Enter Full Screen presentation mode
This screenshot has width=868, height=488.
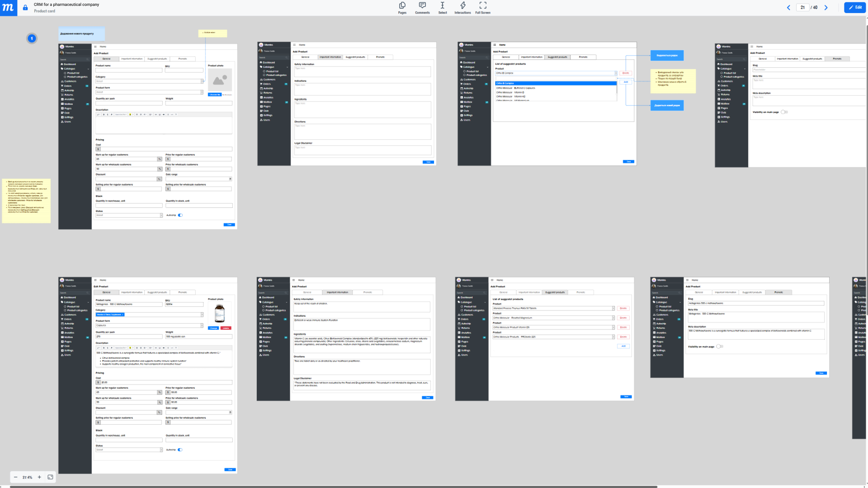482,8
